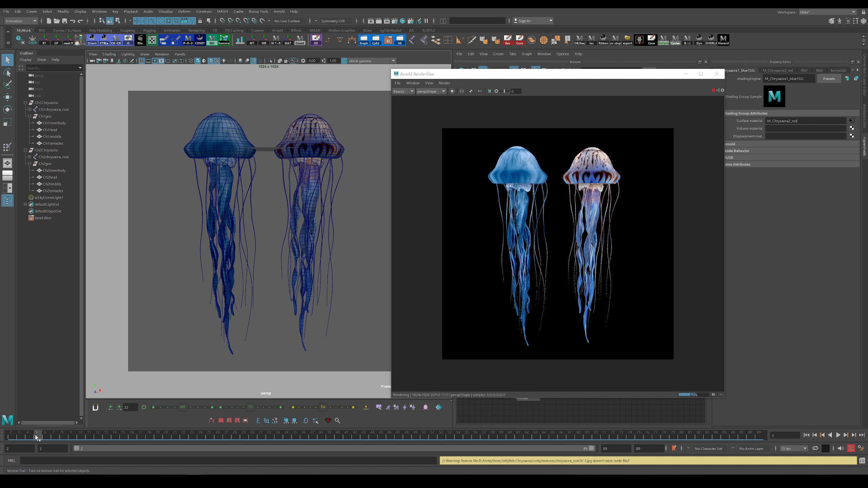Toggle timeline sound icon
The width and height of the screenshot is (868, 488).
[841, 448]
